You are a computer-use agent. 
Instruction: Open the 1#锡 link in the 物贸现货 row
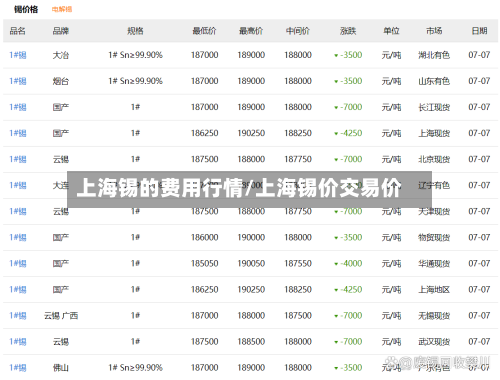pos(18,237)
